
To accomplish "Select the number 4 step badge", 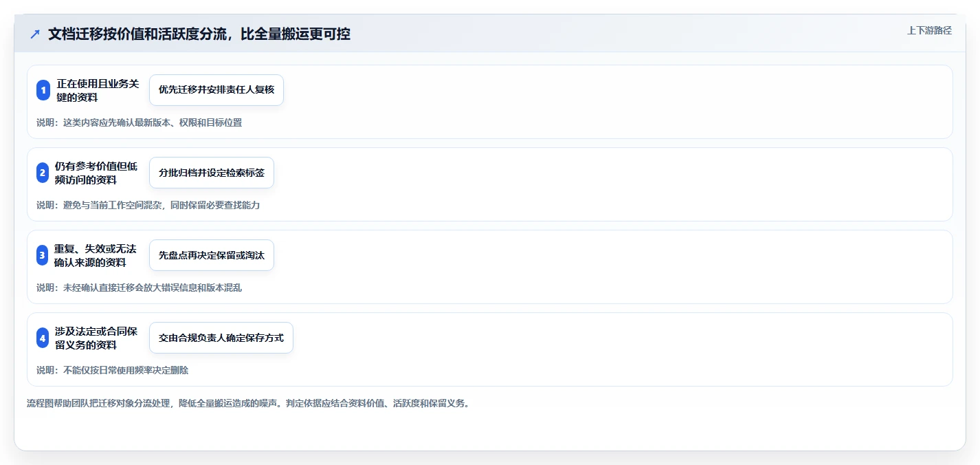I will pos(43,338).
